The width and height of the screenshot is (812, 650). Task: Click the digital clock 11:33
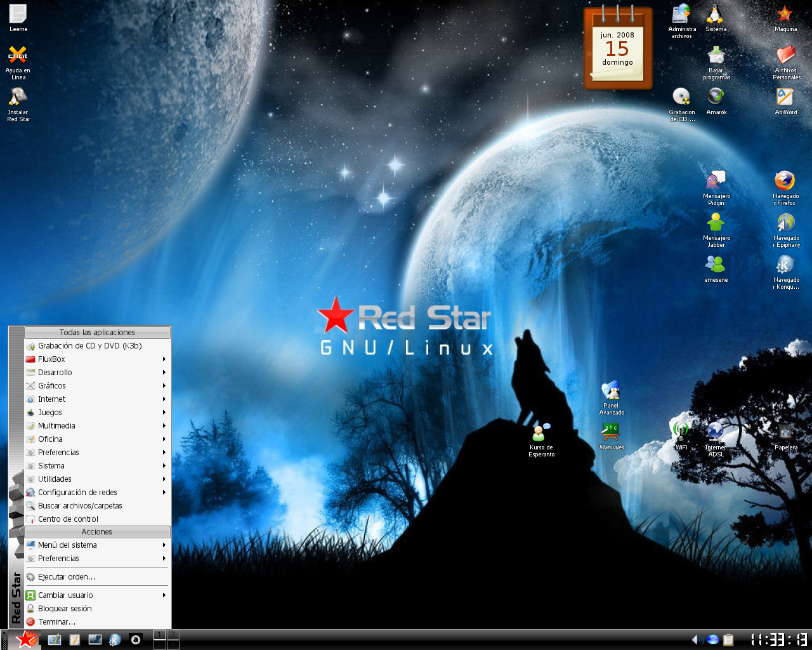click(x=779, y=640)
